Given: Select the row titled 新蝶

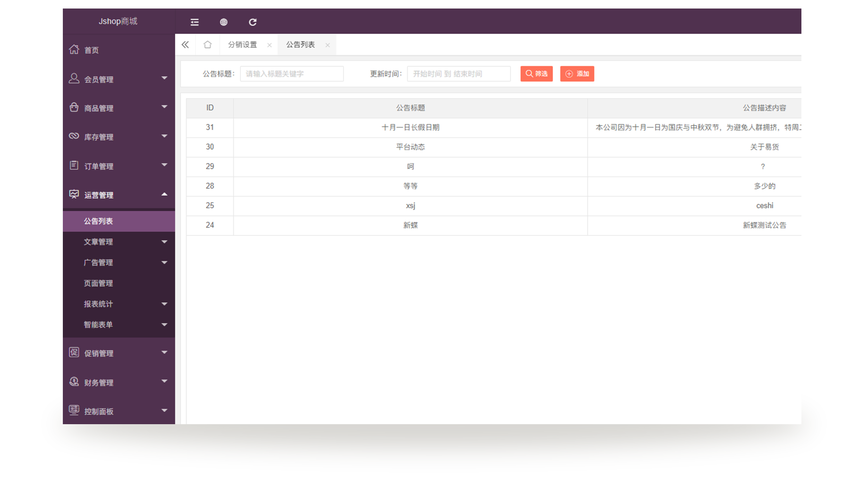Looking at the screenshot, I should point(494,226).
